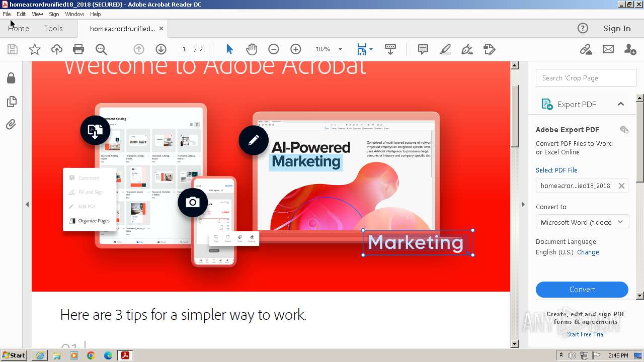Collapse the right tools pane arrow
The width and height of the screenshot is (644, 362).
point(523,205)
